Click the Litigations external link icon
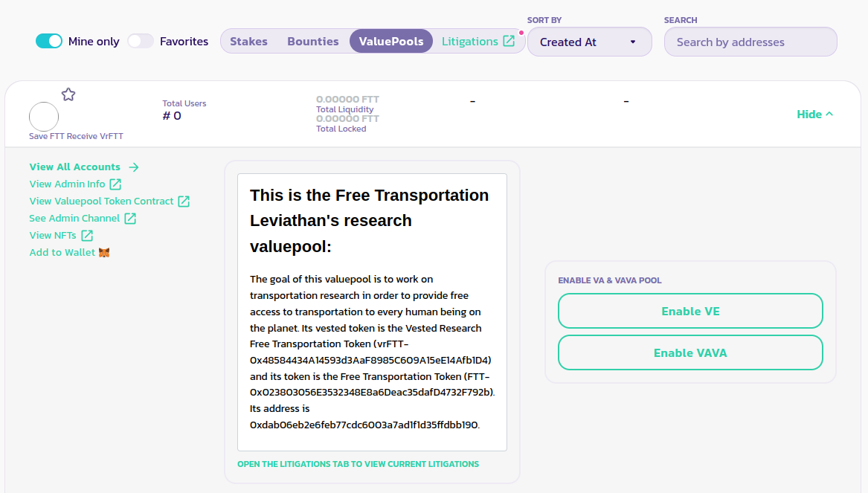 pyautogui.click(x=509, y=42)
